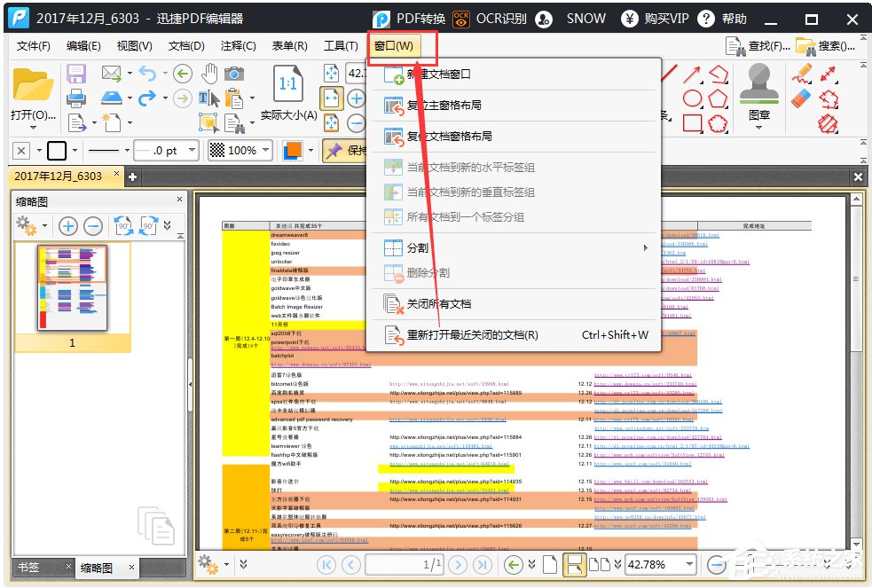The image size is (872, 588).
Task: Select the Hand tool
Action: [209, 74]
